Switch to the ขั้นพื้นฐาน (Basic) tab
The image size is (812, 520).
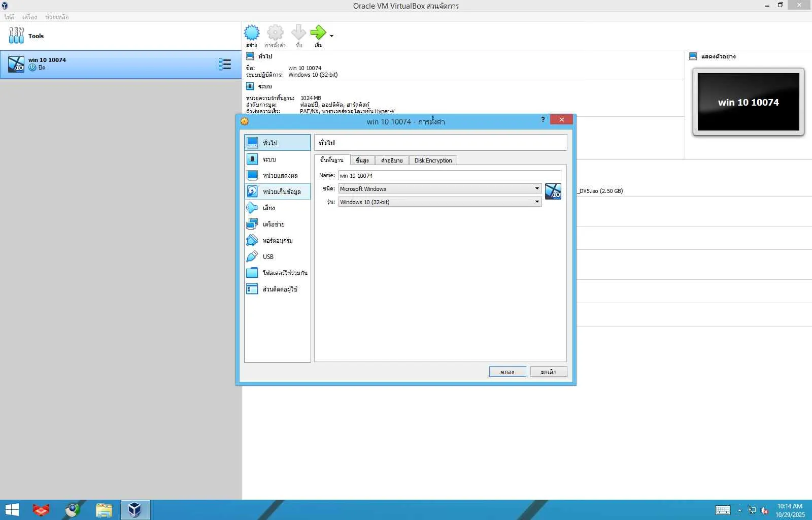point(332,160)
